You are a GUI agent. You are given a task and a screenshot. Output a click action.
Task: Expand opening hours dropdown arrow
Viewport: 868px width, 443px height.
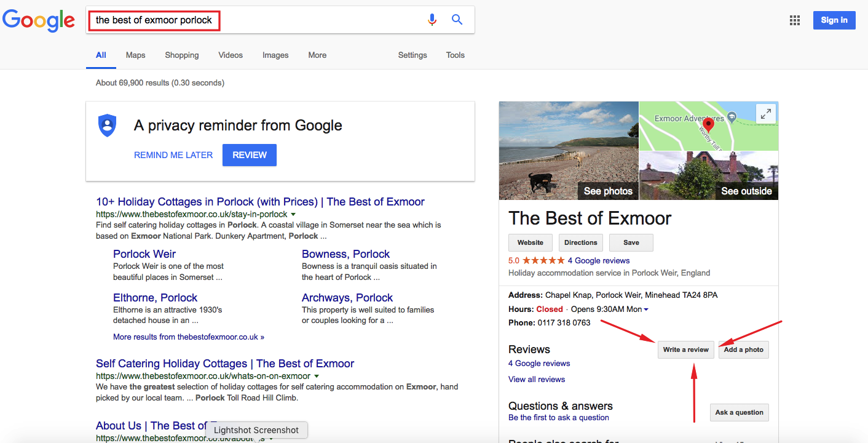coord(646,309)
